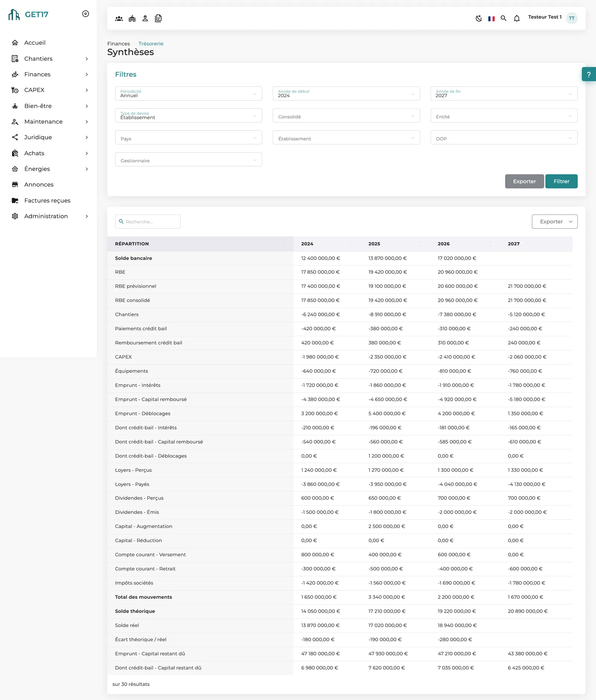This screenshot has width=596, height=700.
Task: Open the help question mark tab
Action: 589,74
